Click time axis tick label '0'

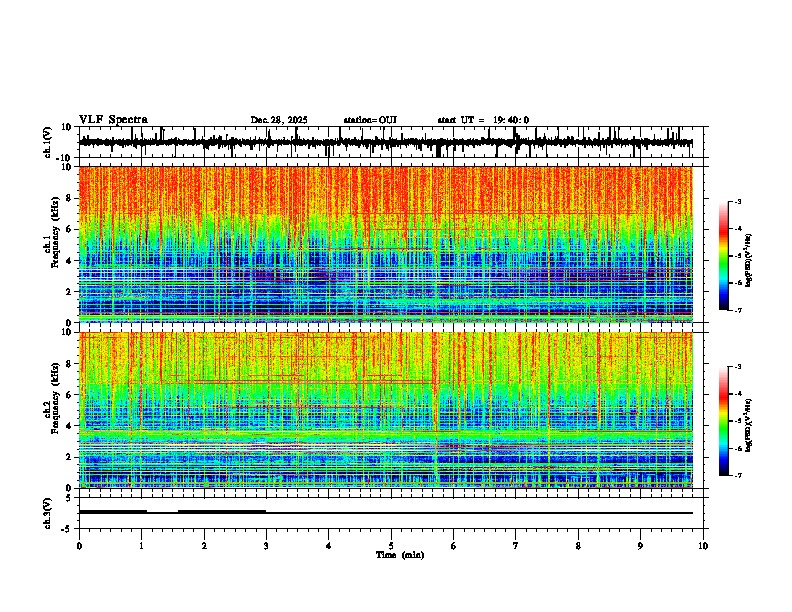pos(79,546)
